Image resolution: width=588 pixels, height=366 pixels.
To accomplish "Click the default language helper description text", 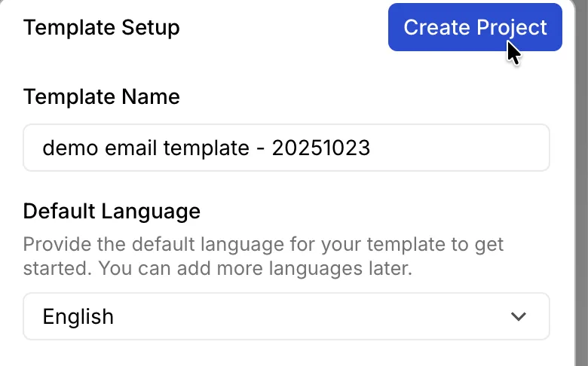I will (x=263, y=256).
